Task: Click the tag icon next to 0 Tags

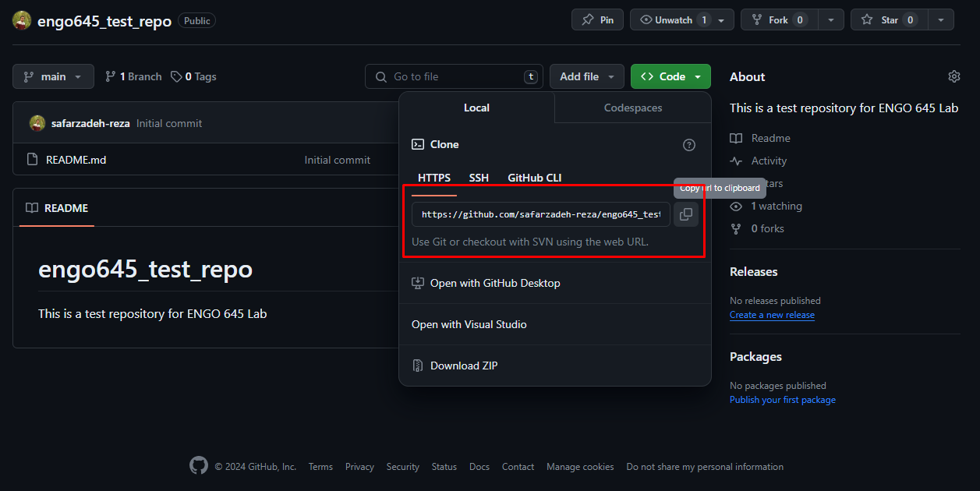Action: pyautogui.click(x=177, y=76)
